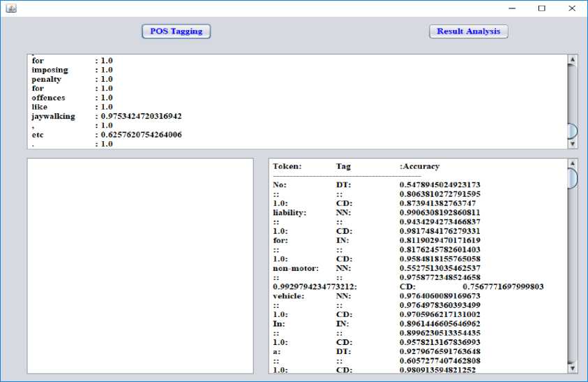Click down arrow of top pane scrollbar
This screenshot has width=588, height=382.
click(573, 143)
